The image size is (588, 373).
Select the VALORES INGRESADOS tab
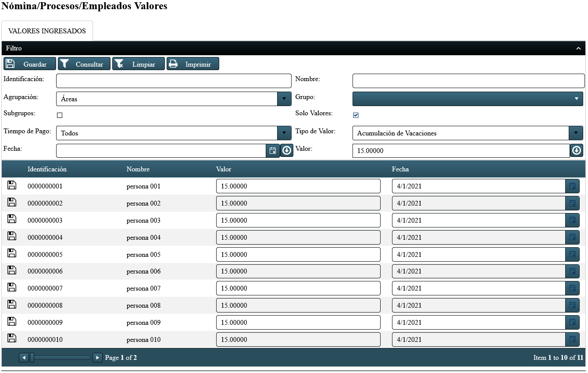tap(47, 31)
